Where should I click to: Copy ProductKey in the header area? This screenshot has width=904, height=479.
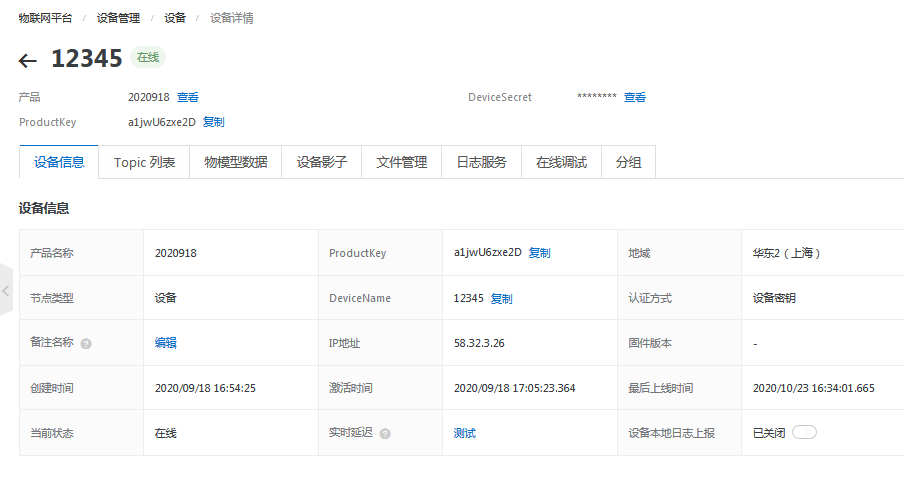(214, 122)
